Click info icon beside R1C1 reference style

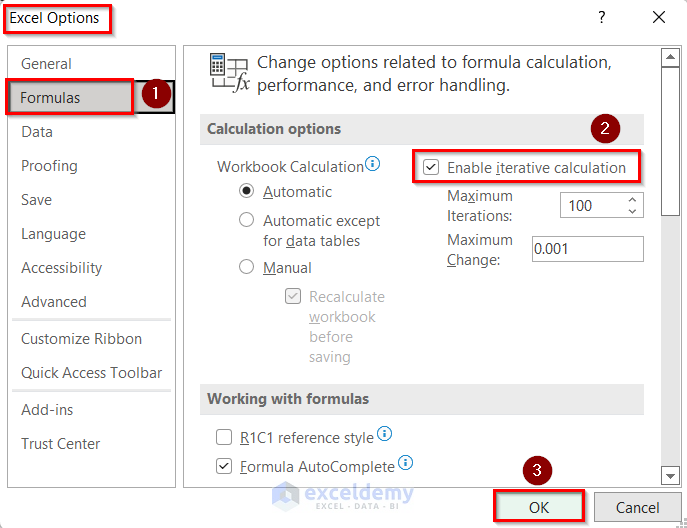point(384,435)
